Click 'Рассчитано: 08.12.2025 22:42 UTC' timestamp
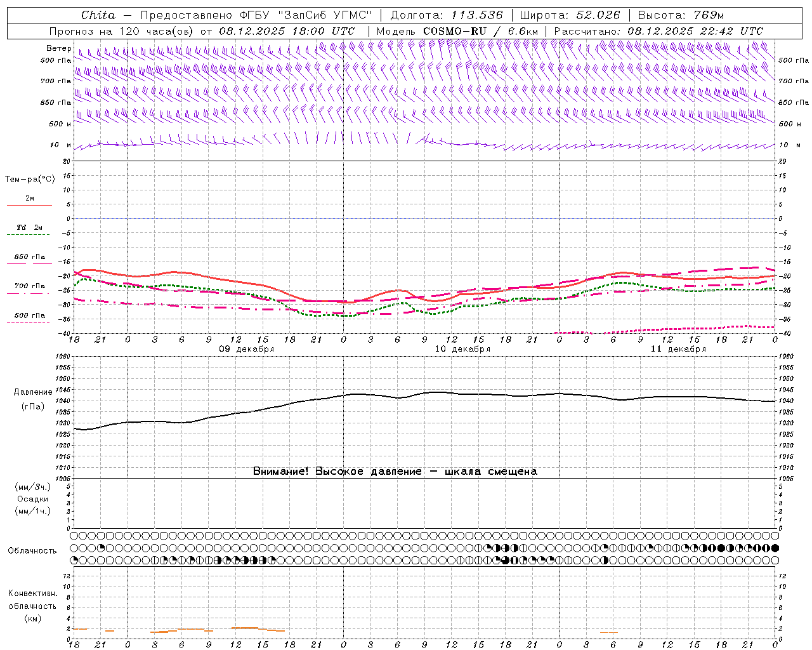 (x=658, y=31)
